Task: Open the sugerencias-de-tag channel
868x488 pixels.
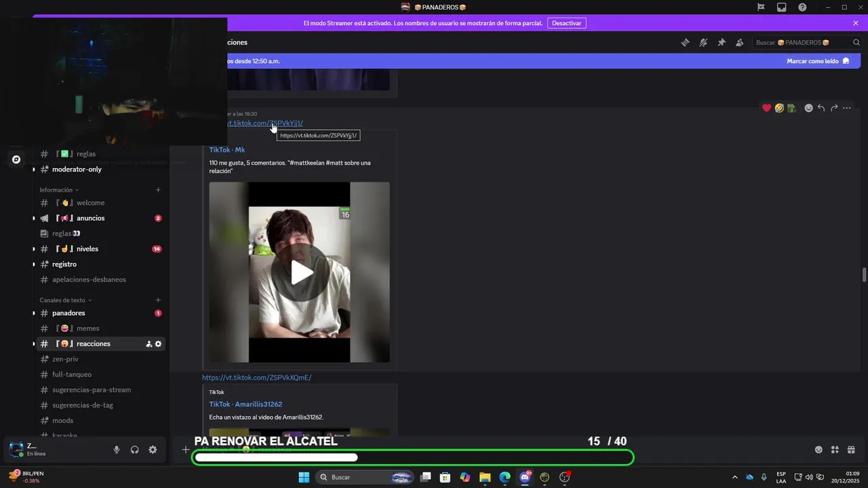Action: pos(102,405)
